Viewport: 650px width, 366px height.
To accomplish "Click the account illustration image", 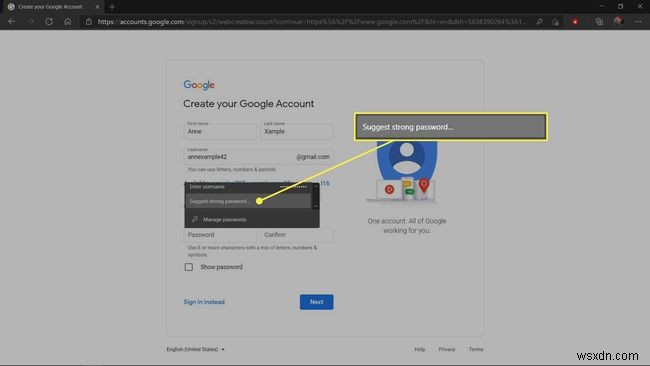I will pyautogui.click(x=401, y=172).
